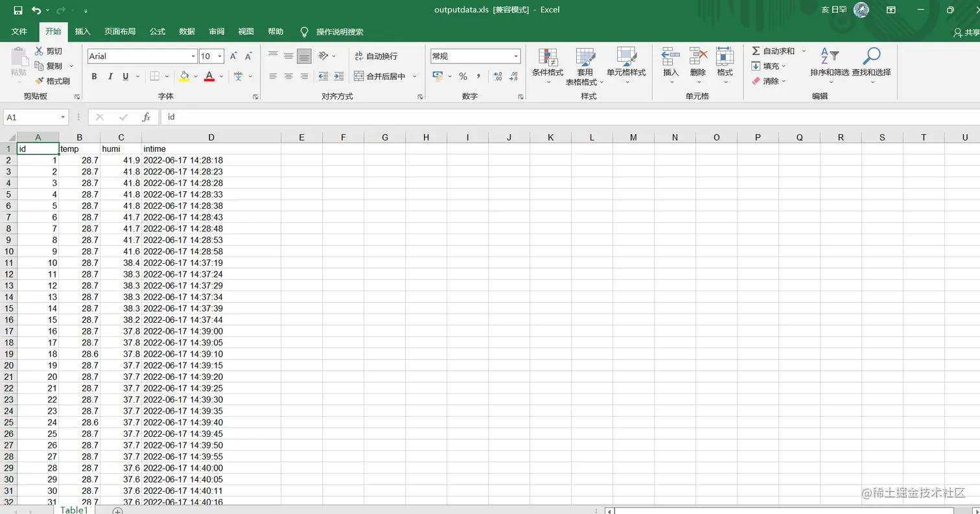Open the 常规 number format dropdown
Viewport: 980px width, 514px height.
516,56
